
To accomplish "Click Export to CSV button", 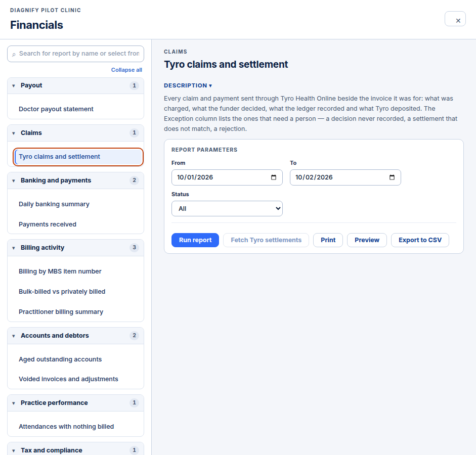I will pyautogui.click(x=420, y=240).
